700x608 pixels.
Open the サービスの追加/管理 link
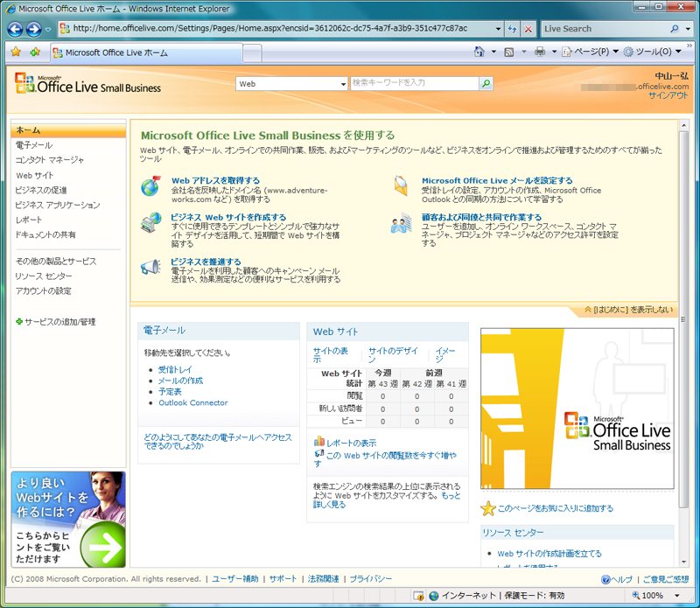pyautogui.click(x=59, y=322)
